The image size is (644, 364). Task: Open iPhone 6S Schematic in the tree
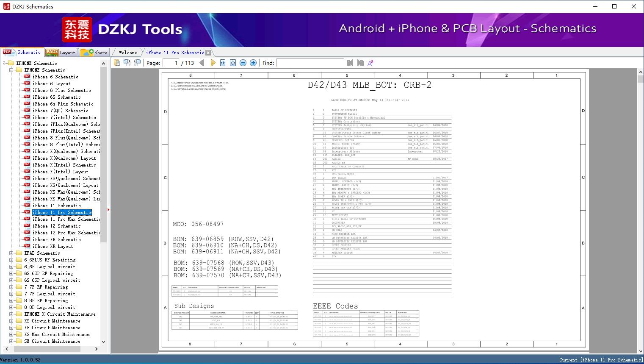[57, 97]
